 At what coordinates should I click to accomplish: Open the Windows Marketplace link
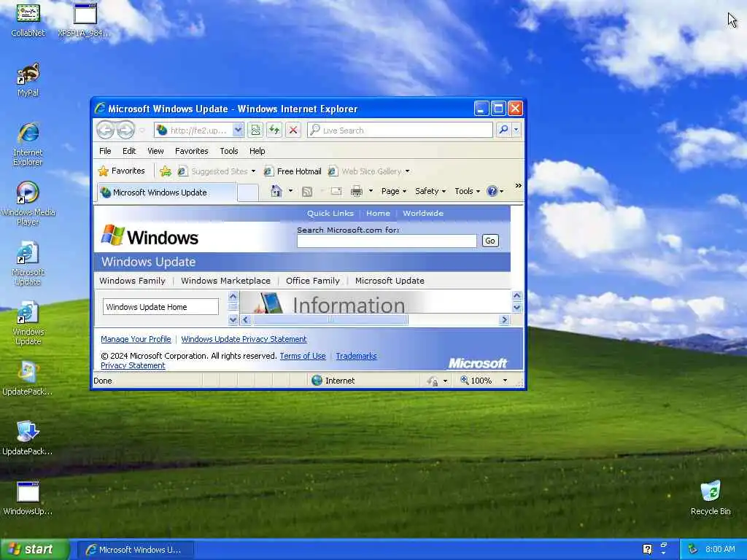click(x=226, y=281)
